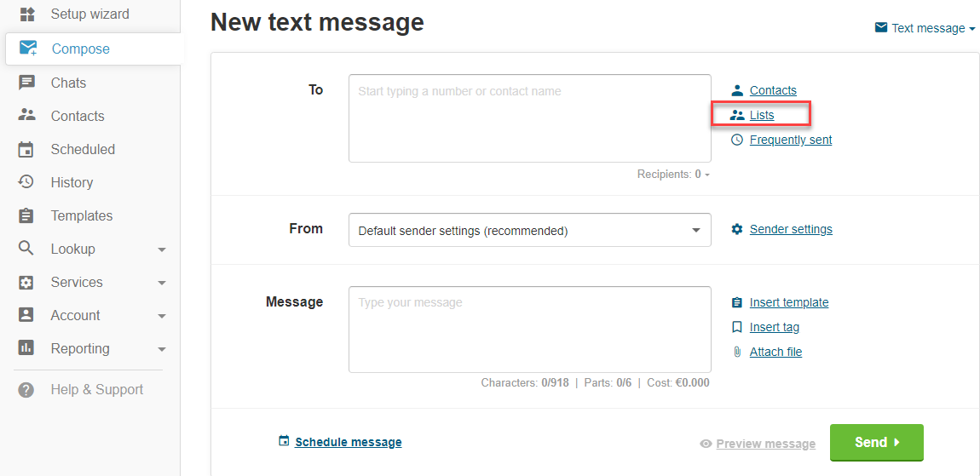
Task: Open the Setup wizard menu item
Action: (x=89, y=14)
